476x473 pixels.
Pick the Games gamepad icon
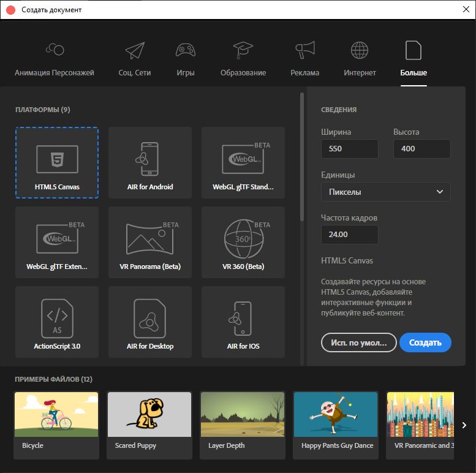pyautogui.click(x=186, y=50)
